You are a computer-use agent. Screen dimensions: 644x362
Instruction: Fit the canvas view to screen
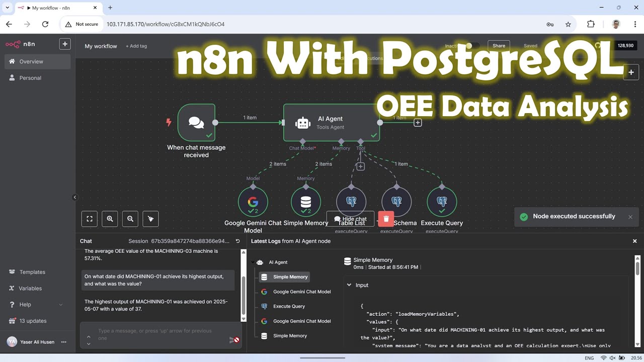pyautogui.click(x=90, y=219)
